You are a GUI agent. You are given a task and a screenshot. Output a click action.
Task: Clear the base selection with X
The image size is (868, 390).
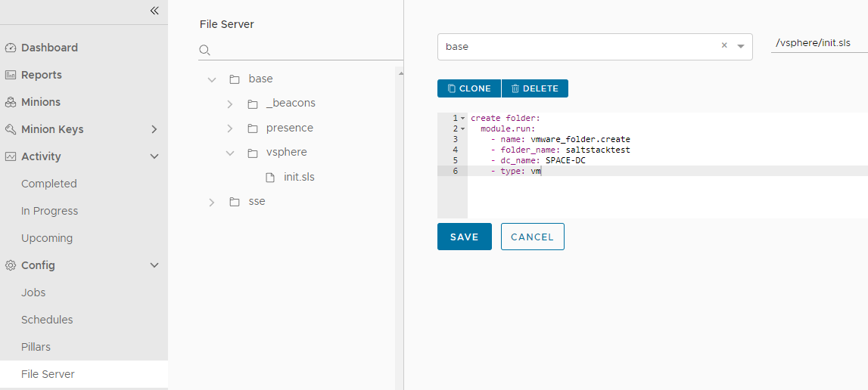[724, 46]
